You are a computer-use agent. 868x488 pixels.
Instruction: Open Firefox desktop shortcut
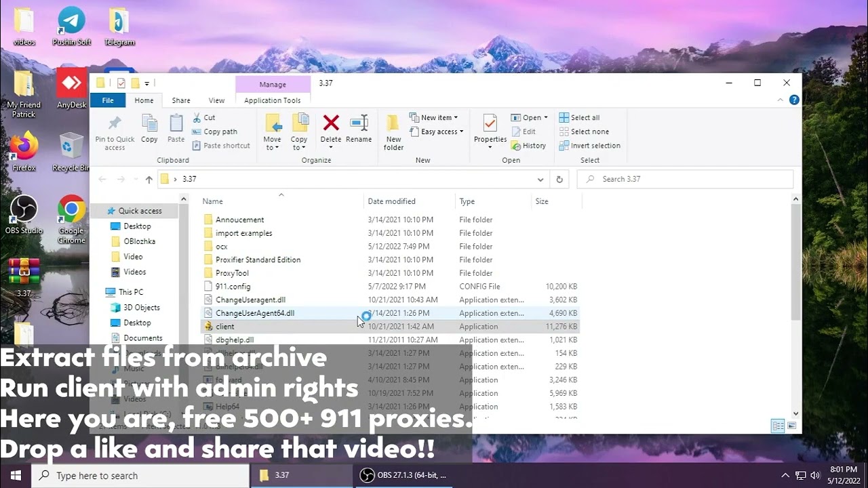(x=24, y=152)
